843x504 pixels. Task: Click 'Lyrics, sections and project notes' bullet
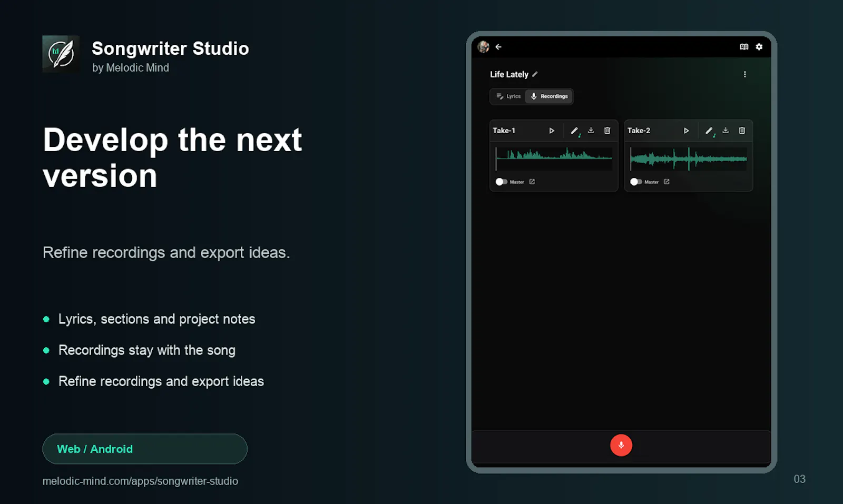pyautogui.click(x=156, y=319)
